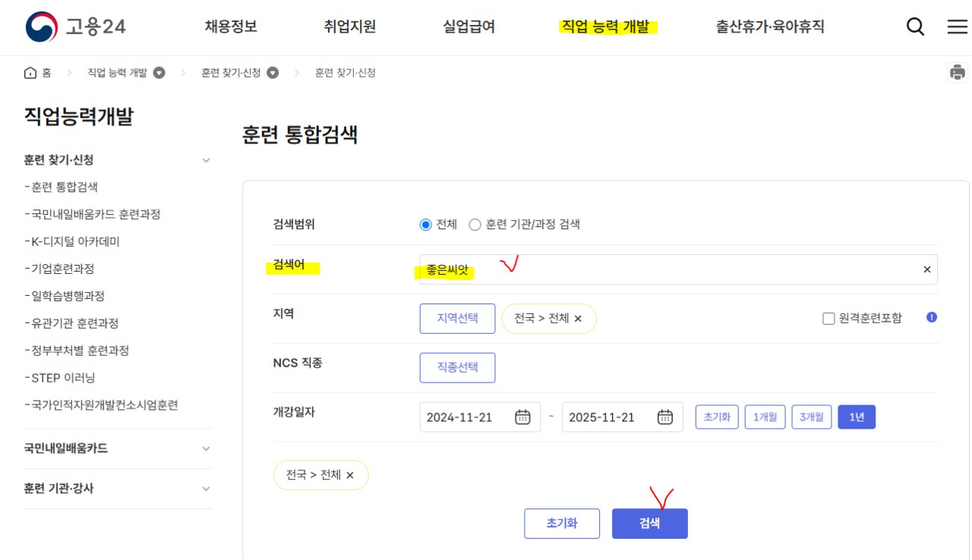This screenshot has height=560, width=972.
Task: Select 훈련 기관/과정 검색 radio button
Action: (x=475, y=225)
